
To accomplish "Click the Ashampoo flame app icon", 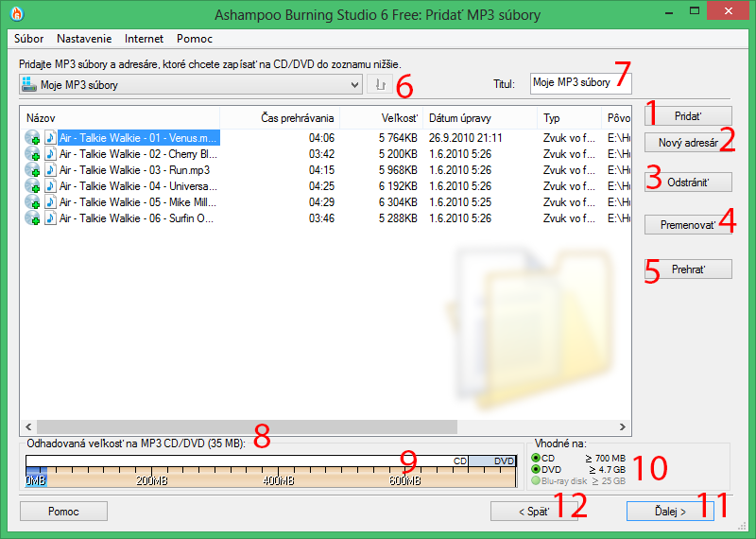I will coord(17,13).
